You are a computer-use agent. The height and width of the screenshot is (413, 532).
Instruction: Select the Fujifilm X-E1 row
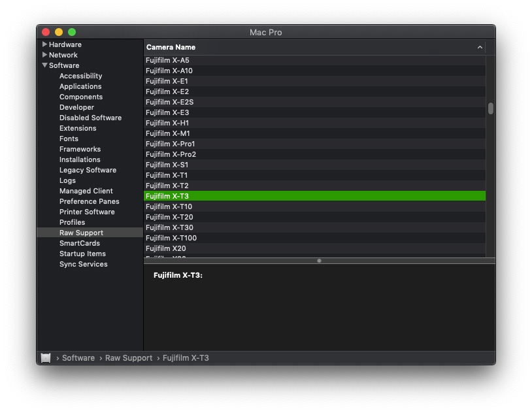314,81
